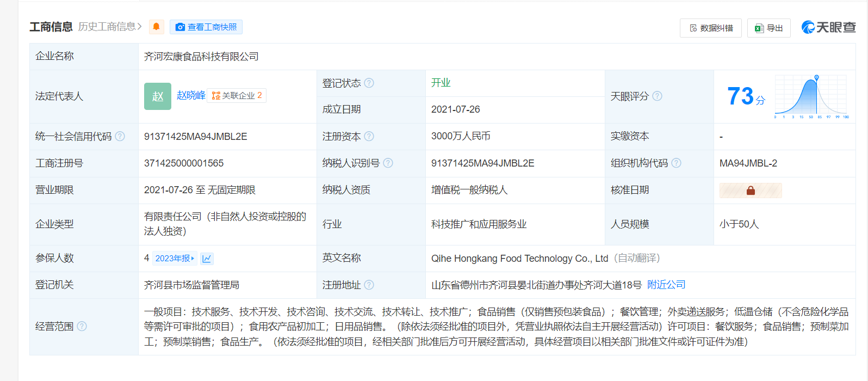
Task: Click 增值税一般纳税人 value
Action: pyautogui.click(x=469, y=190)
